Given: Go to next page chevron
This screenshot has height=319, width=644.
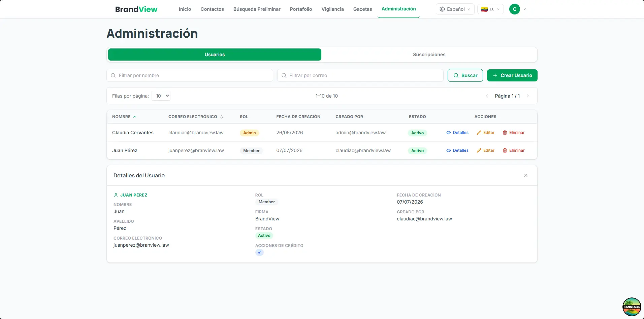Looking at the screenshot, I should 528,96.
